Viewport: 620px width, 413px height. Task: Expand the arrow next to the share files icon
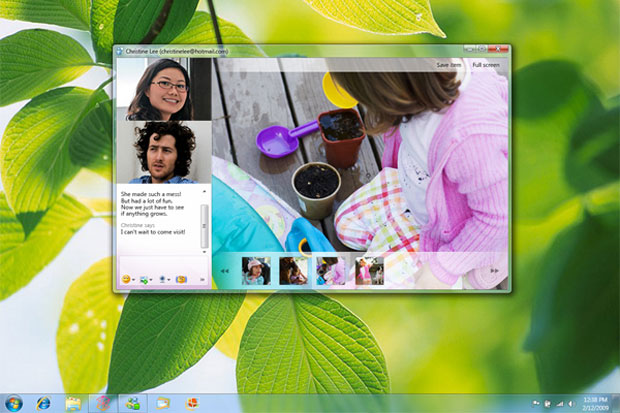tap(151, 280)
